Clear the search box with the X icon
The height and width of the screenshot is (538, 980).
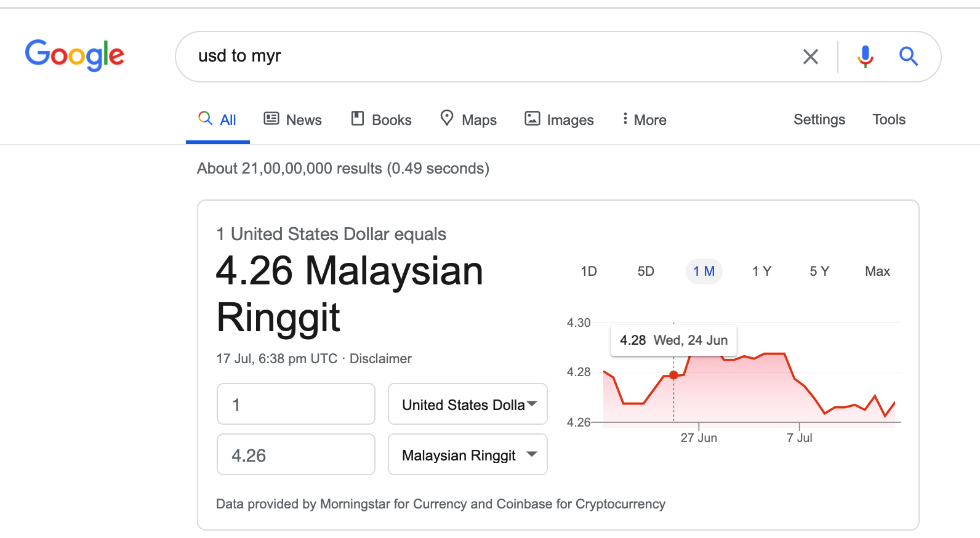click(x=811, y=57)
